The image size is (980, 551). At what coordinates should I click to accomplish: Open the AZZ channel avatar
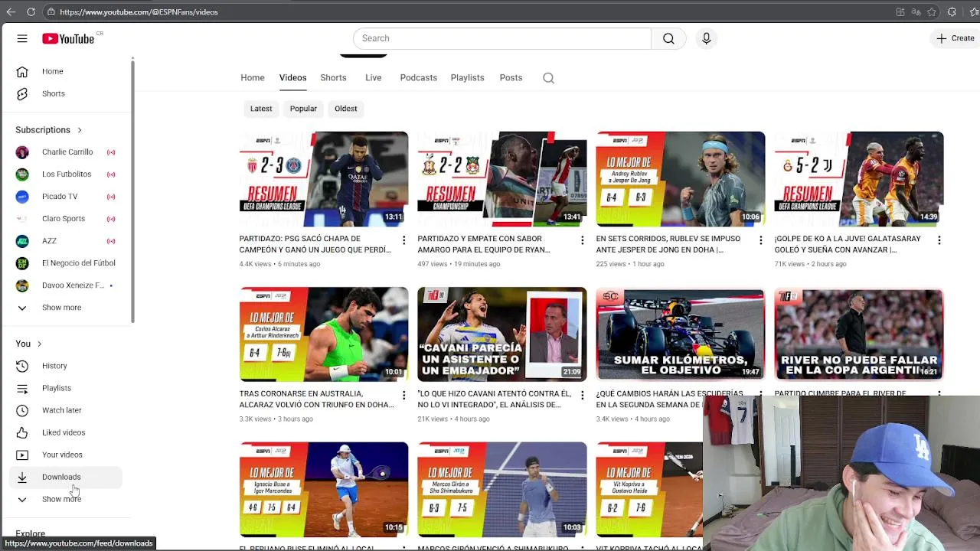(x=22, y=241)
